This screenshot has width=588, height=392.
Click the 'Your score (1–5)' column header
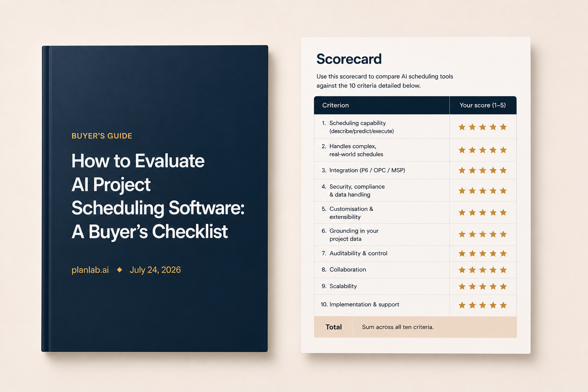point(483,105)
